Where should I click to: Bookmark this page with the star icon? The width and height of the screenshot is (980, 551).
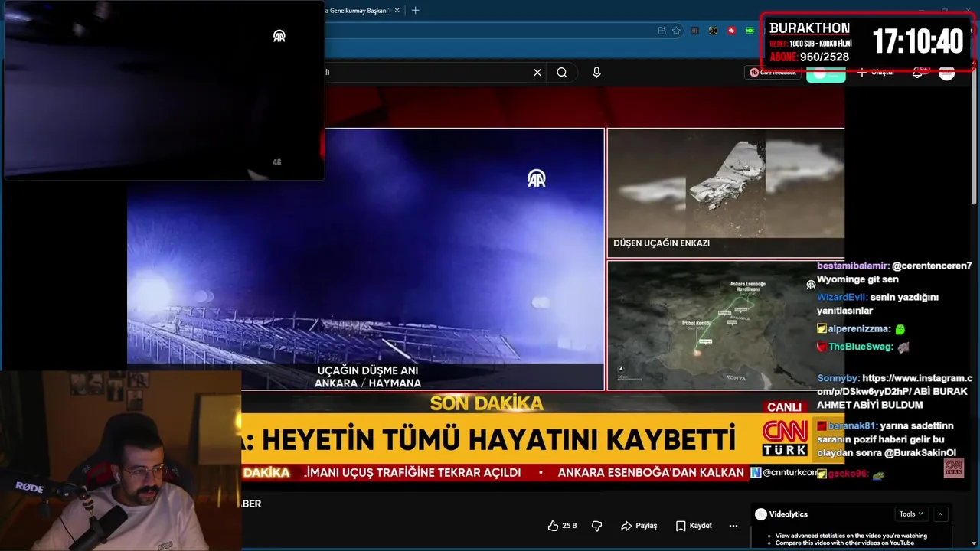click(x=676, y=31)
